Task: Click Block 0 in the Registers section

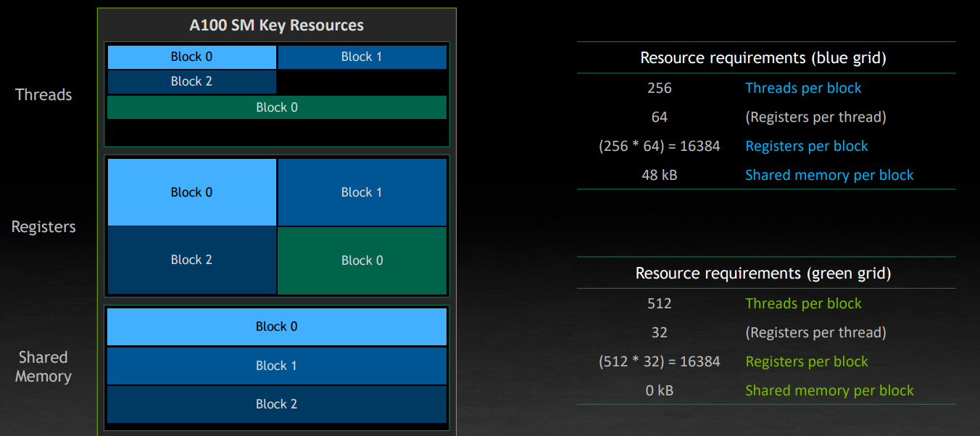Action: [x=191, y=192]
